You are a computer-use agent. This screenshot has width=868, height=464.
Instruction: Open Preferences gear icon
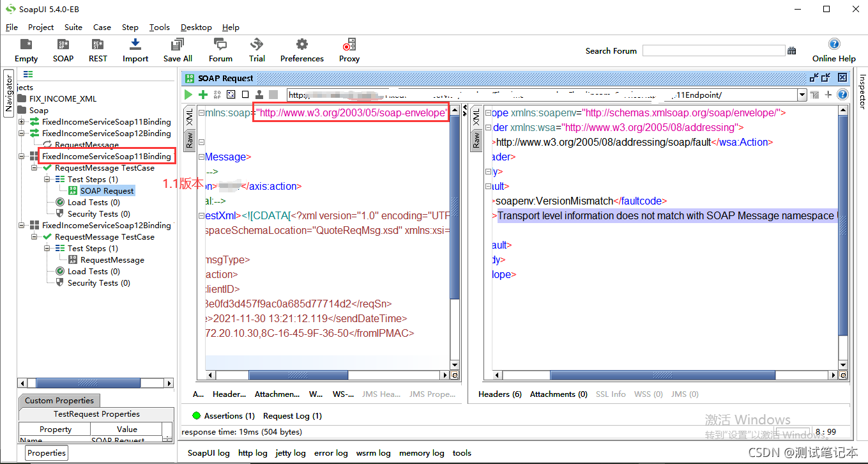pyautogui.click(x=301, y=44)
